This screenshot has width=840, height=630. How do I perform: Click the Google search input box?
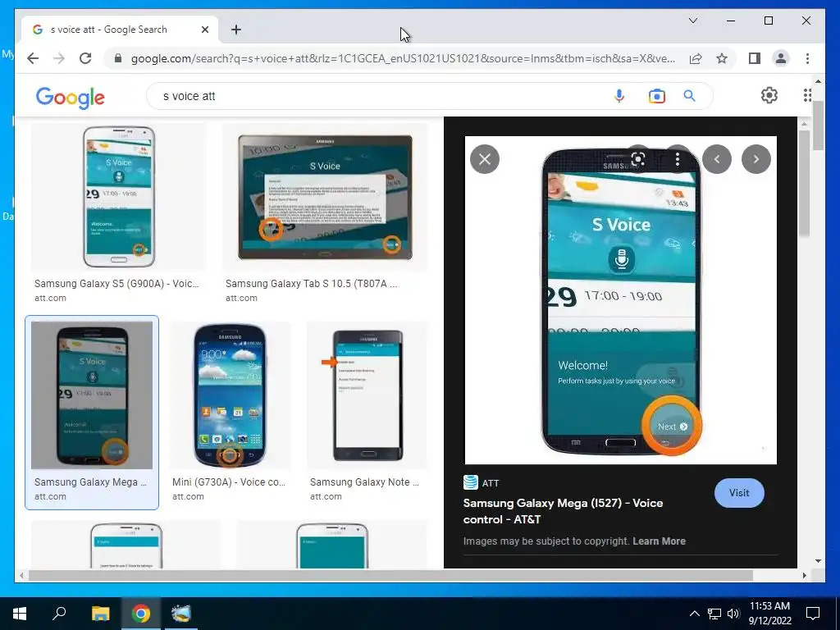point(383,96)
